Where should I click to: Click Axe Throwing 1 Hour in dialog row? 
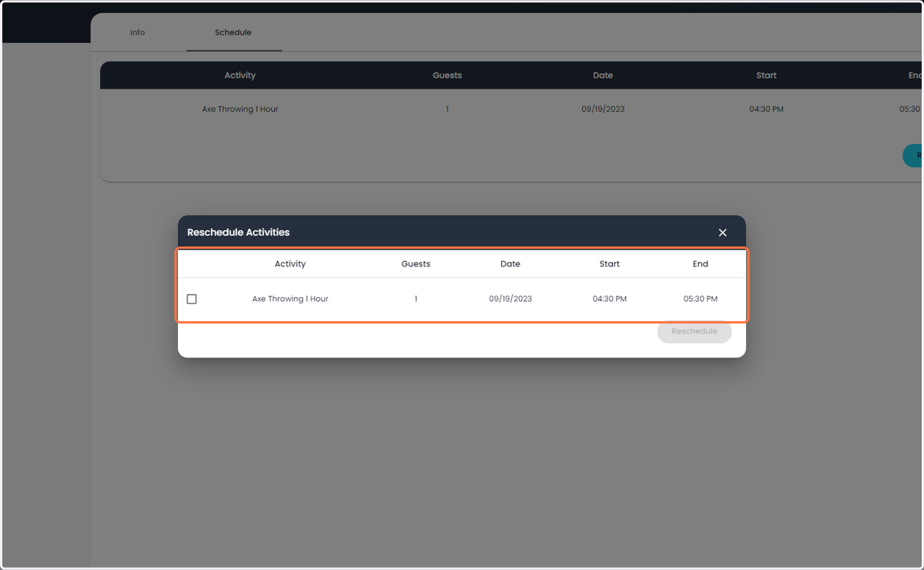(x=290, y=299)
